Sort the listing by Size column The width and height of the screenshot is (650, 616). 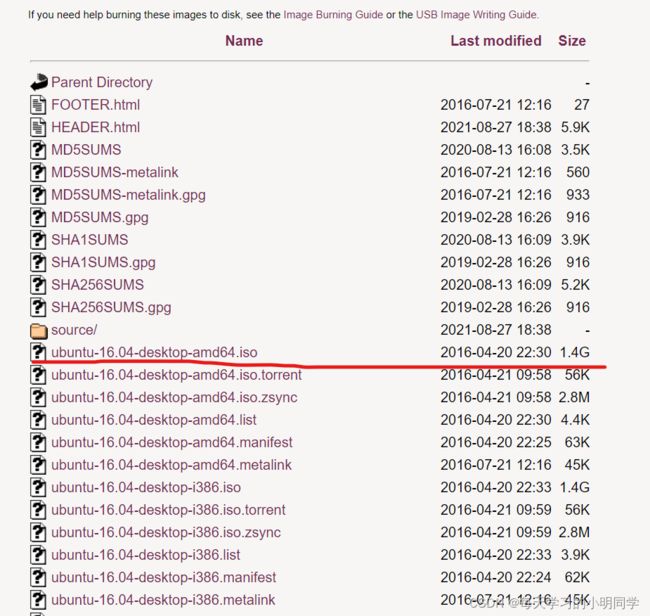[572, 41]
